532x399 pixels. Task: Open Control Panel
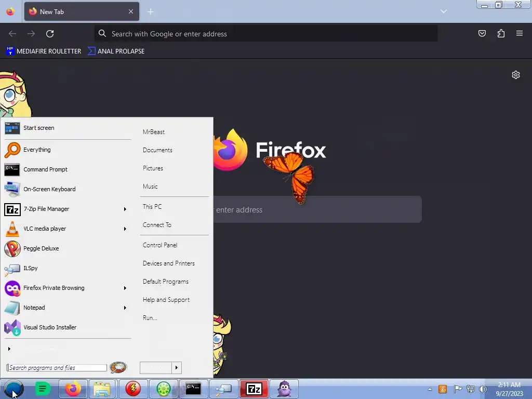point(160,245)
